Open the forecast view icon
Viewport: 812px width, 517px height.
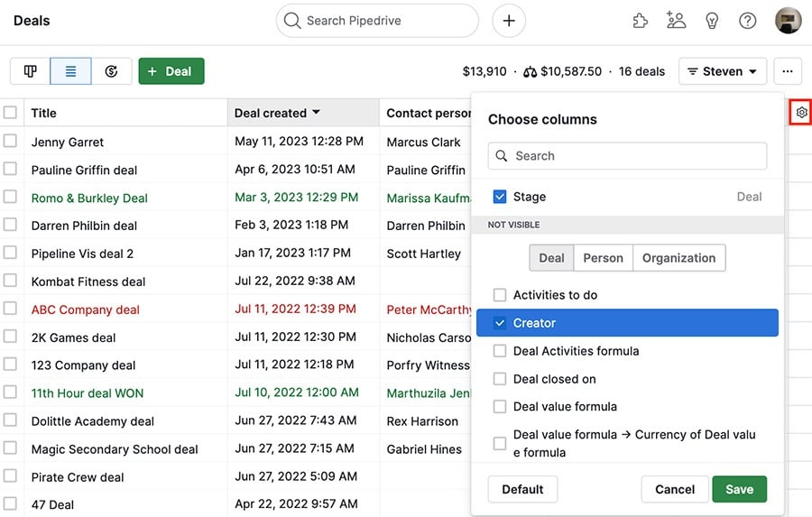pyautogui.click(x=111, y=71)
